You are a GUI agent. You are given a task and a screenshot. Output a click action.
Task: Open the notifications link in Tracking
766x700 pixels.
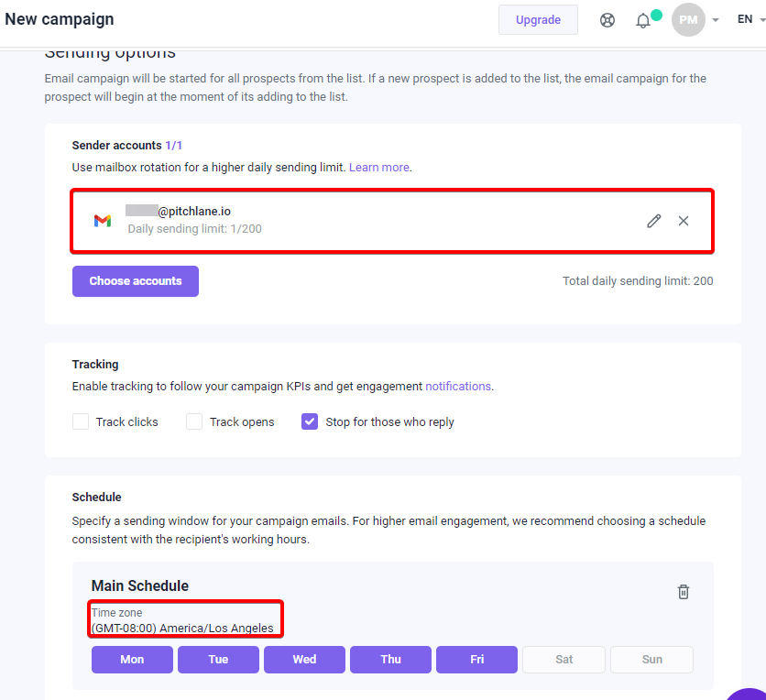coord(458,386)
